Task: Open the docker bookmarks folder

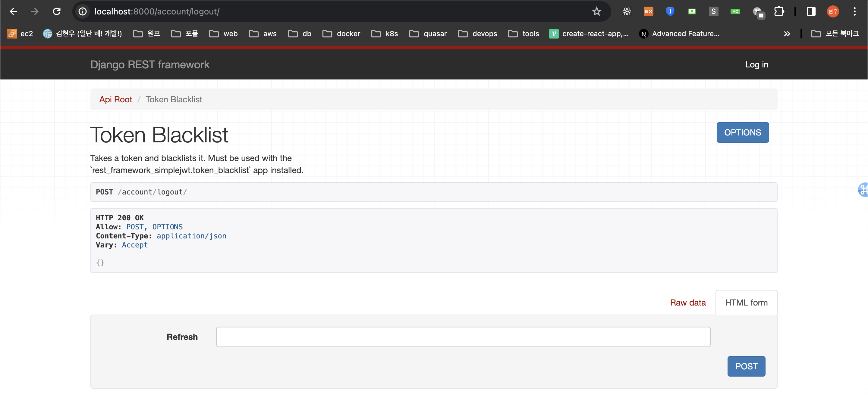Action: point(341,34)
